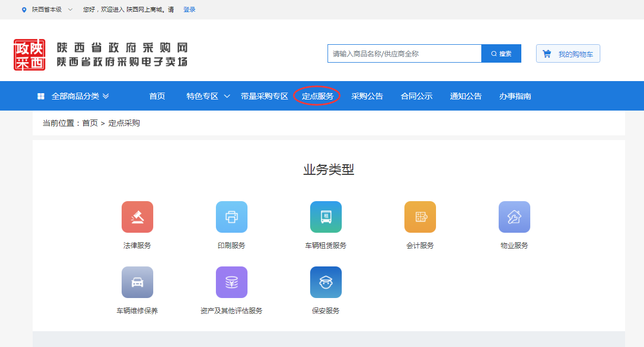Viewport: 644px width, 347px height.
Task: Open the 法律服务 gavel icon
Action: 137,217
